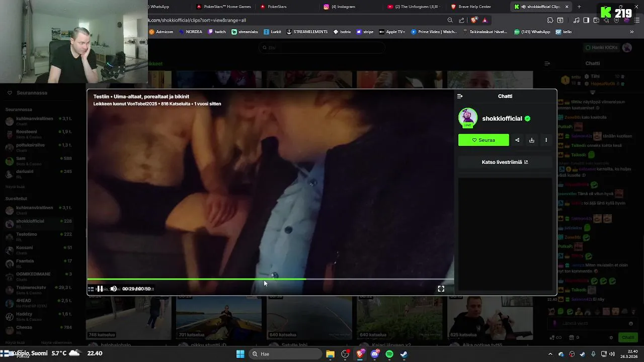The image size is (644, 362).
Task: Click the Kick search field
Action: (x=322, y=47)
